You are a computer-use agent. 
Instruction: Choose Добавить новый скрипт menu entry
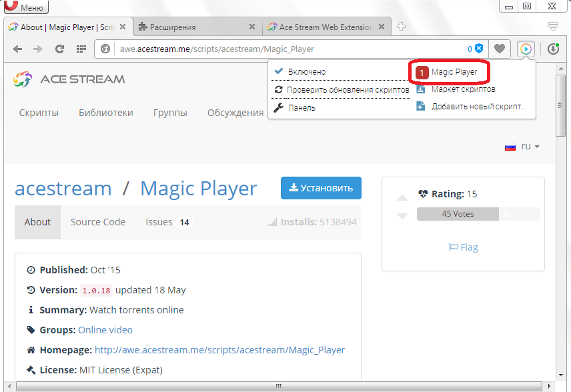(x=479, y=107)
